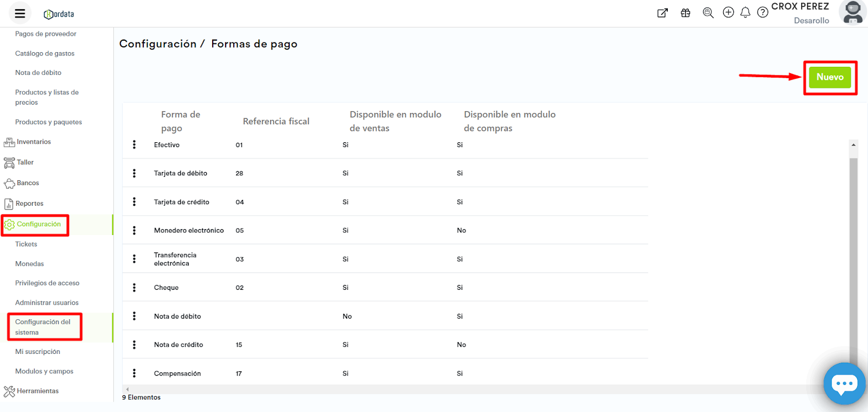
Task: Click the help question mark icon
Action: pos(763,12)
